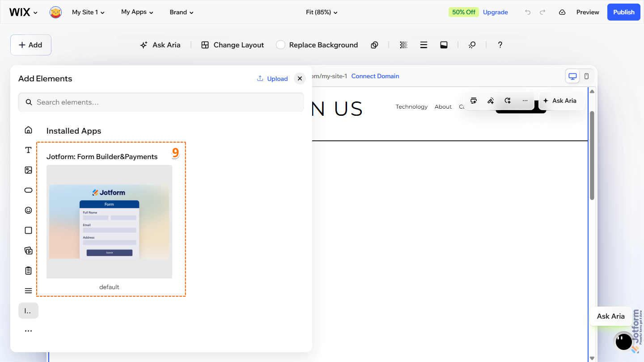
Task: Click the AI magic wand icon
Action: (x=491, y=101)
